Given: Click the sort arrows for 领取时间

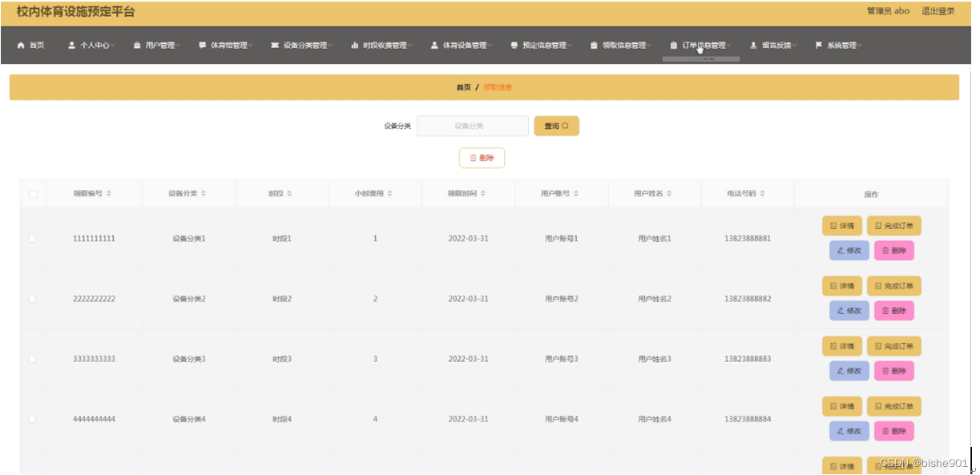Looking at the screenshot, I should (x=482, y=194).
